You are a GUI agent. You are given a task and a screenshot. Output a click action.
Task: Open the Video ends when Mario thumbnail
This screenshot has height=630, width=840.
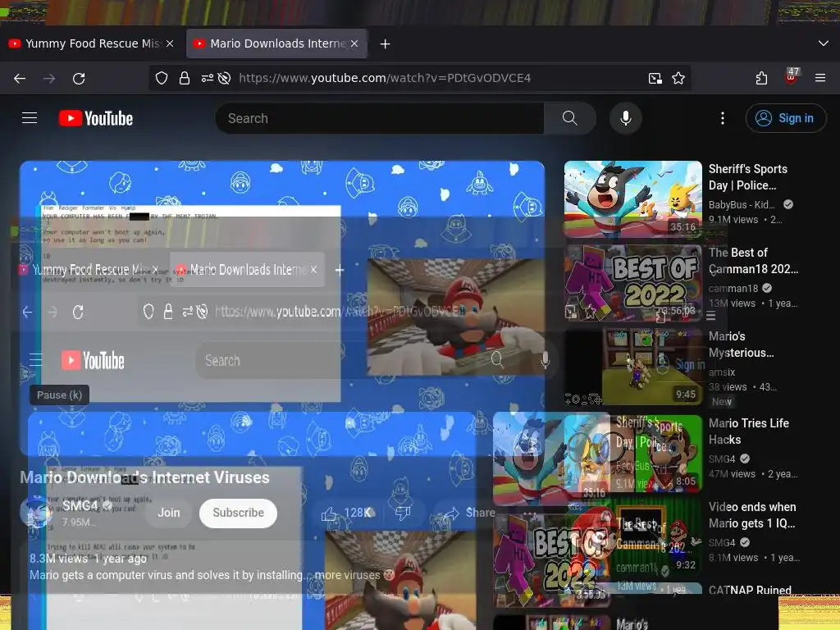coord(632,536)
